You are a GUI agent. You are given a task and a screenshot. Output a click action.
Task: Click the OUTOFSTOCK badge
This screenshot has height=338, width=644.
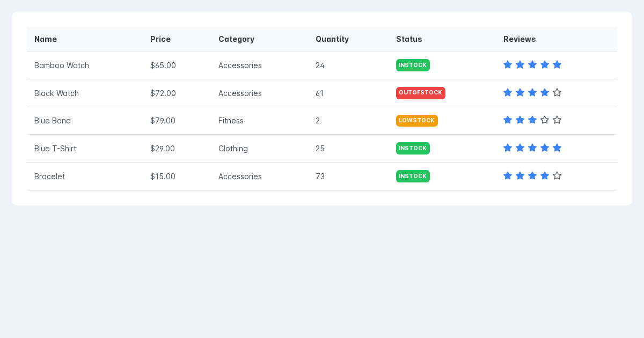pos(421,93)
